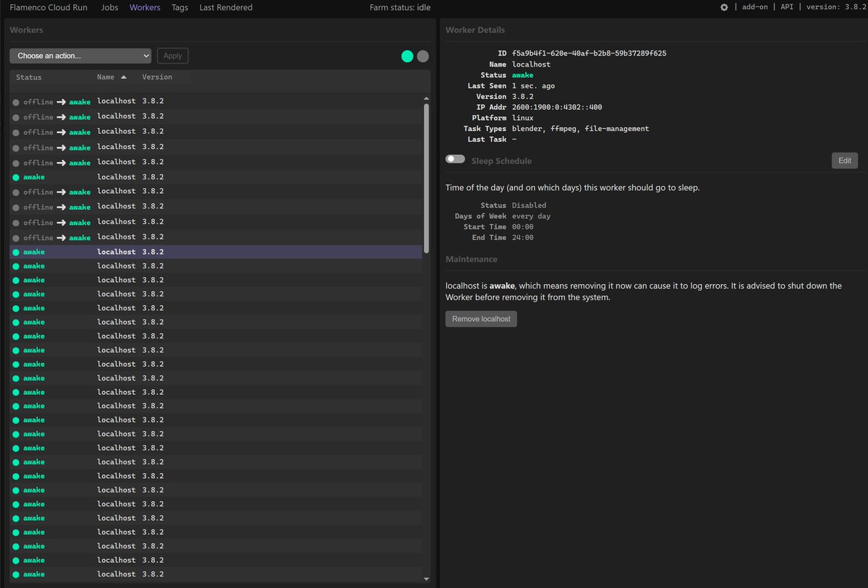This screenshot has height=588, width=868.
Task: Go to the Jobs tab
Action: [110, 7]
